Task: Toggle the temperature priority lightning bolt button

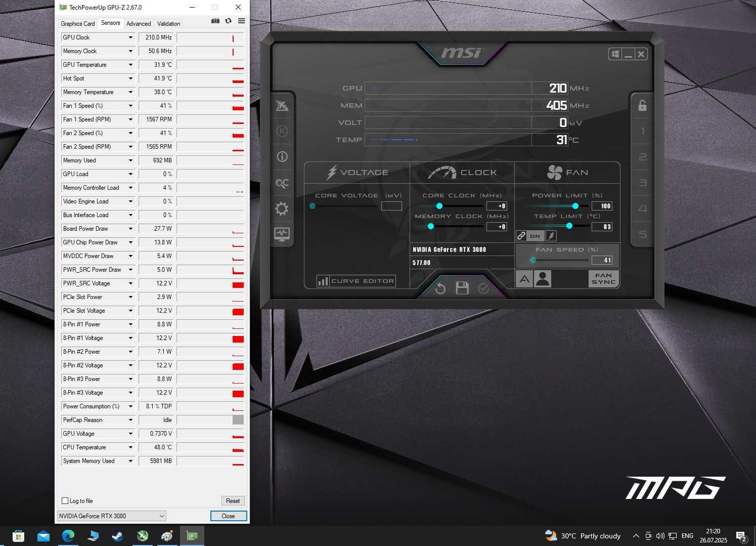Action: coord(551,236)
